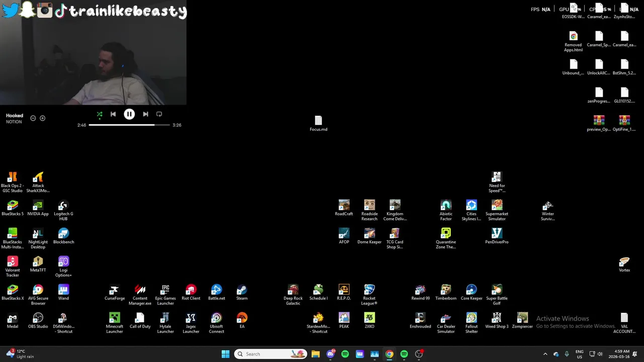
Task: Skip to the next track
Action: 145,114
